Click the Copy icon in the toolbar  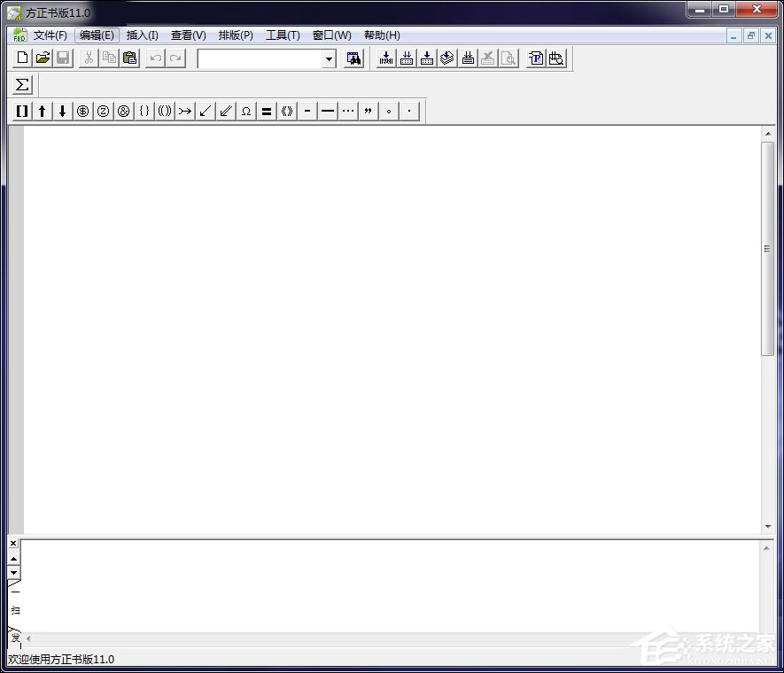click(x=110, y=58)
